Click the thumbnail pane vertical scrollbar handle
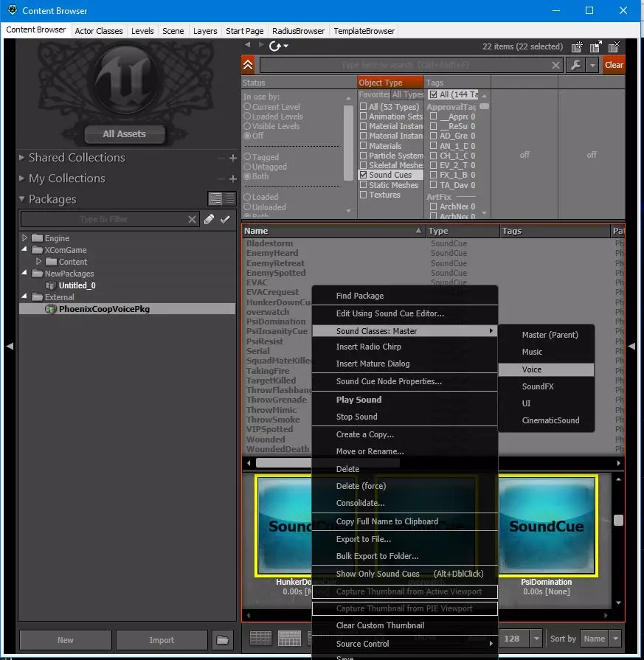644x660 pixels. click(x=618, y=520)
